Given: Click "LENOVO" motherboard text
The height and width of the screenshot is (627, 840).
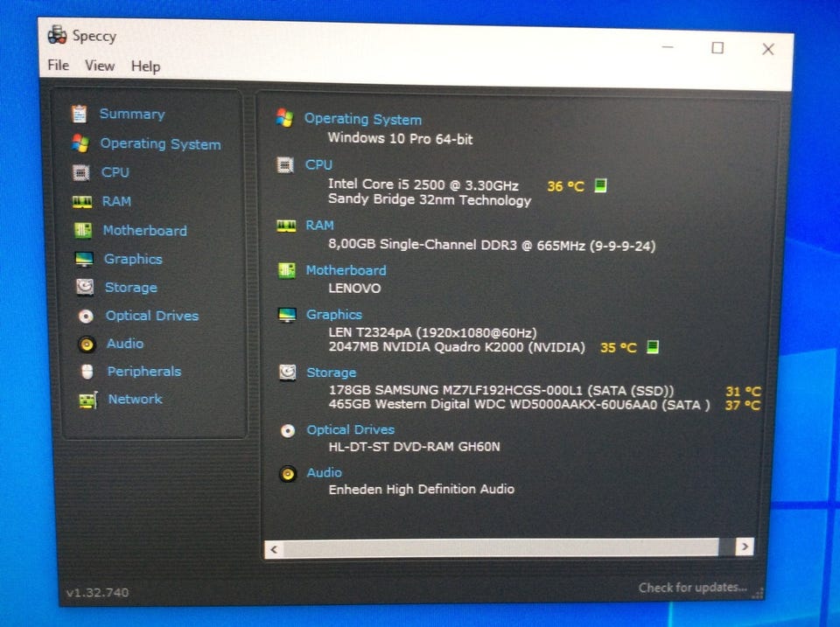Looking at the screenshot, I should pyautogui.click(x=354, y=289).
